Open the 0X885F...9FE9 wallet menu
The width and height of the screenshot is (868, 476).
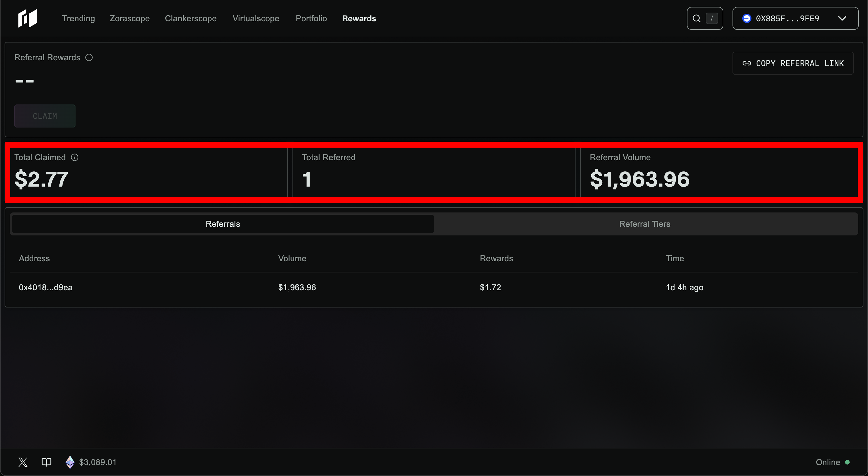click(x=787, y=19)
